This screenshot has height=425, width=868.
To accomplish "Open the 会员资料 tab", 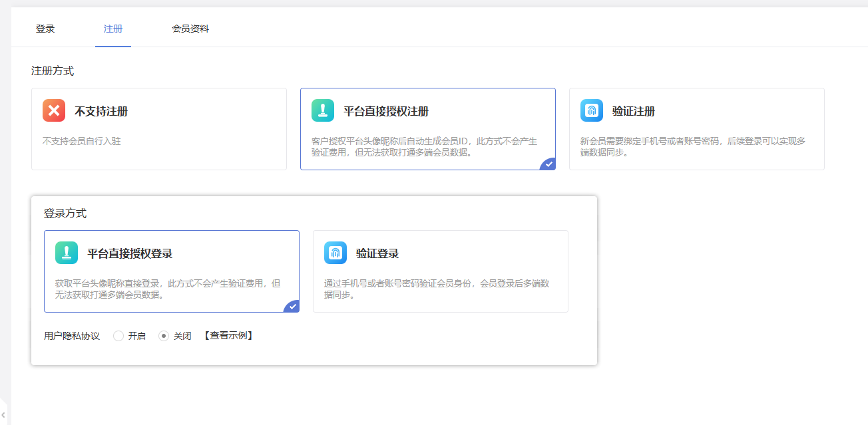I will pos(190,29).
